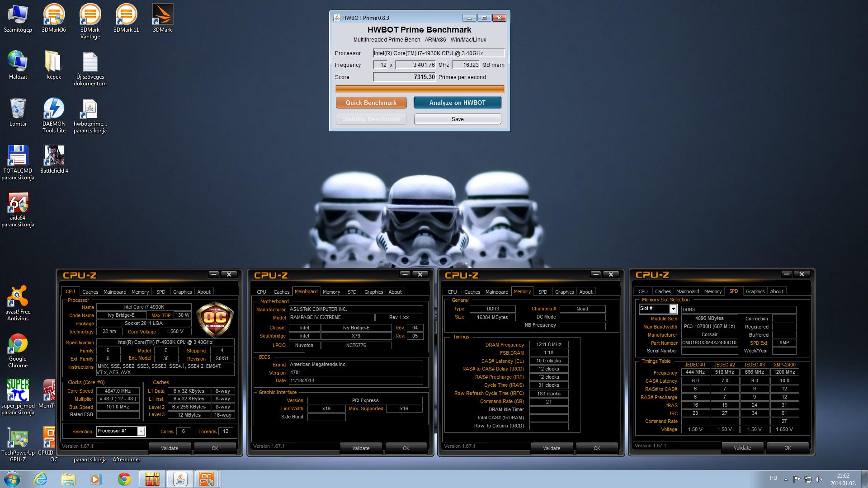Open the hwbotprime parancsikonja shortcut

(90, 115)
